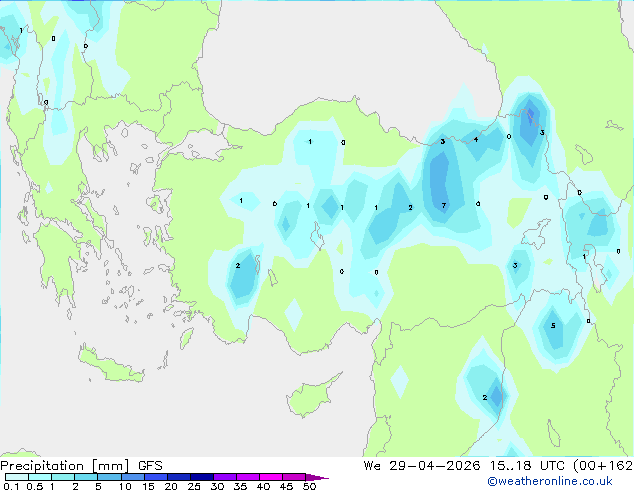Image resolution: width=634 pixels, height=490 pixels.
Task: Click the 'We' weekday label
Action: coord(372,466)
